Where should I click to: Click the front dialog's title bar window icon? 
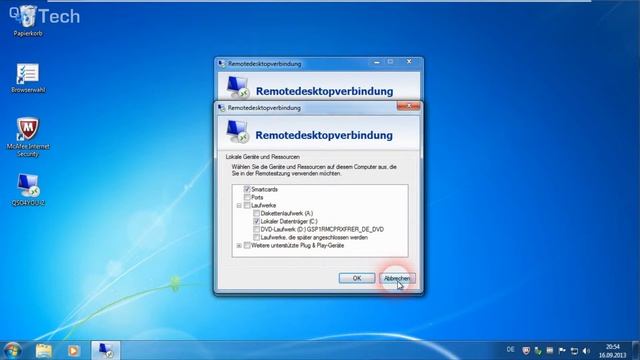pos(221,108)
